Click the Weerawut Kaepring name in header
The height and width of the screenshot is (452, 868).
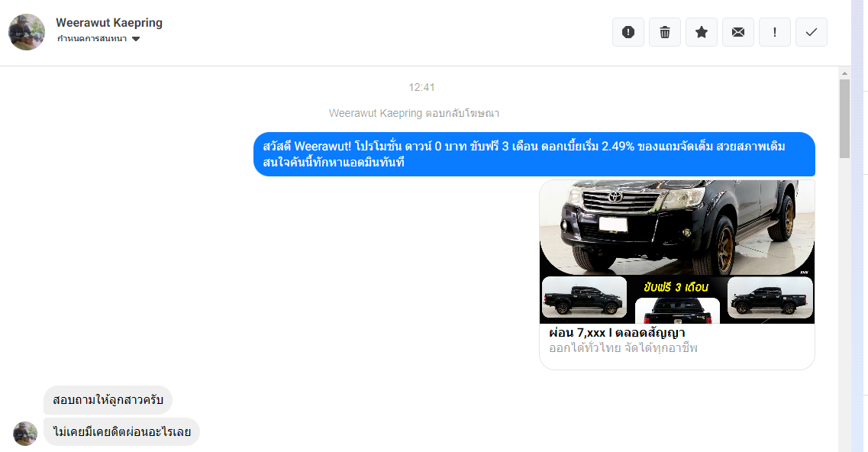click(x=109, y=23)
